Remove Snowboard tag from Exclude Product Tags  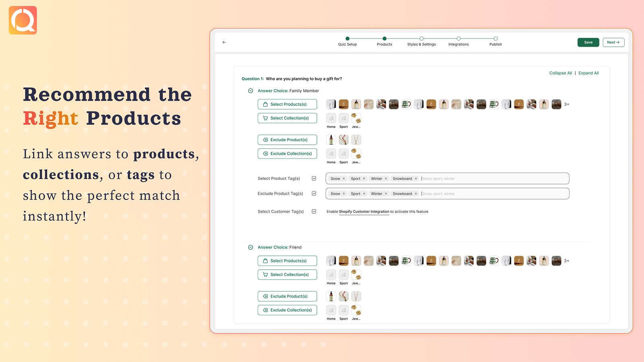(x=416, y=193)
